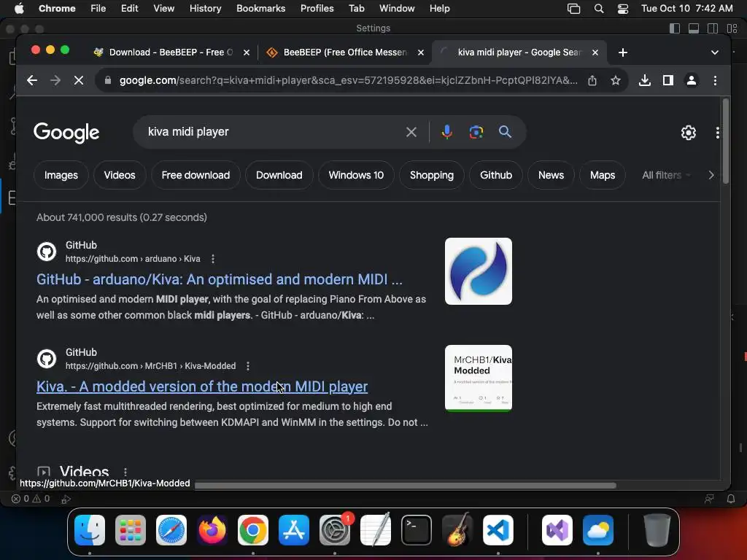
Task: Open VS Code notifications bell in status bar
Action: coord(731,499)
